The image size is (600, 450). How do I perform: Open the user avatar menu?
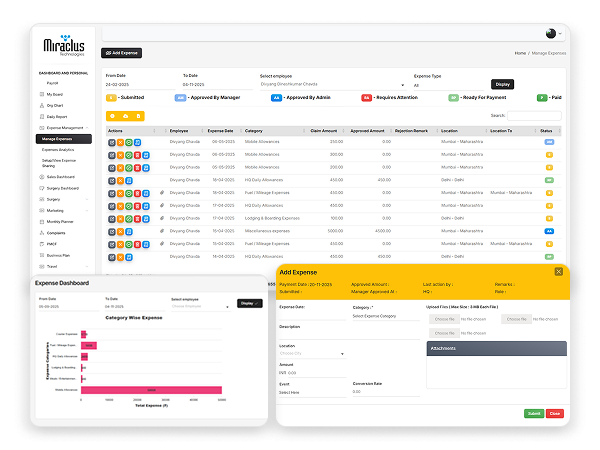553,34
